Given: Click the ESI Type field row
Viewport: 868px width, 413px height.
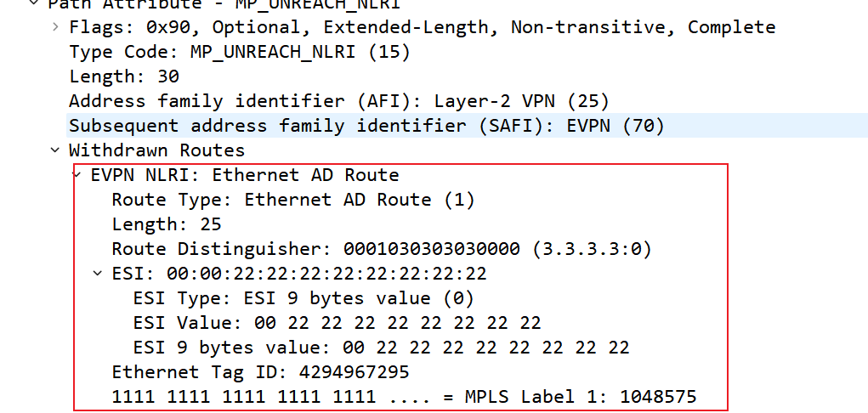Looking at the screenshot, I should tap(303, 298).
